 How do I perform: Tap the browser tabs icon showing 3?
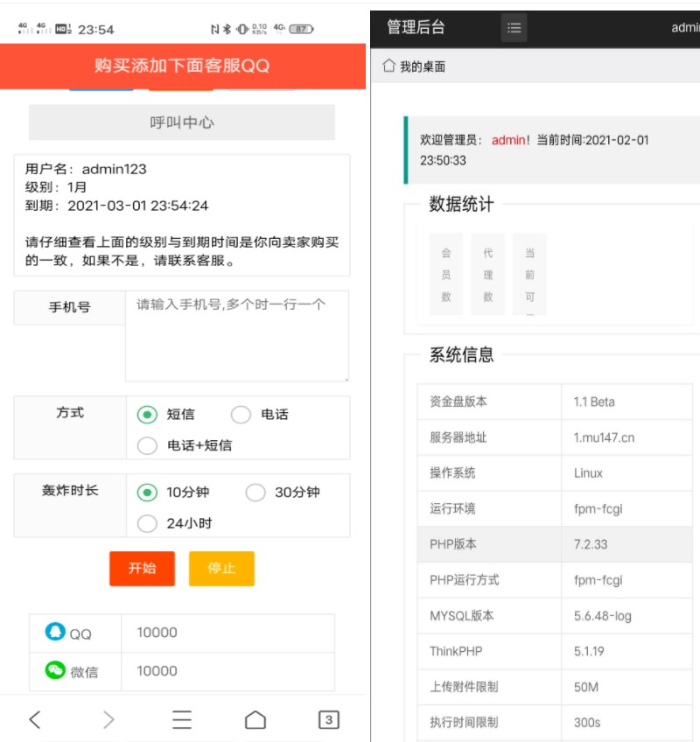pos(328,719)
